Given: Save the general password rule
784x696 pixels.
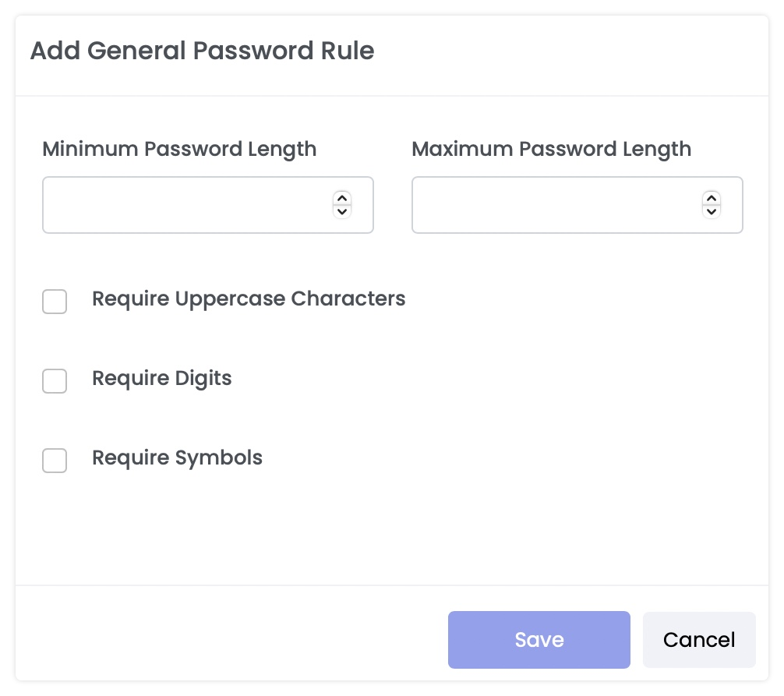Looking at the screenshot, I should (539, 639).
